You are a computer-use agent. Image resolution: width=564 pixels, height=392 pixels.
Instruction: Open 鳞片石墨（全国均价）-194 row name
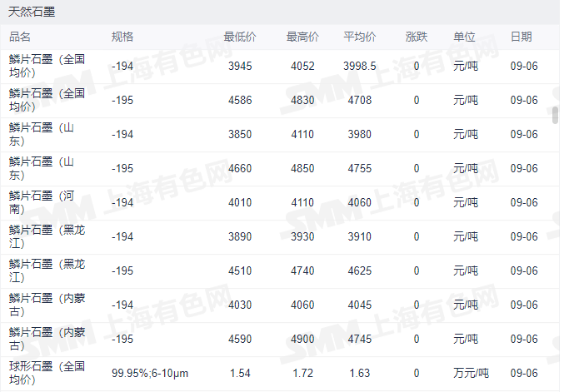tap(47, 66)
